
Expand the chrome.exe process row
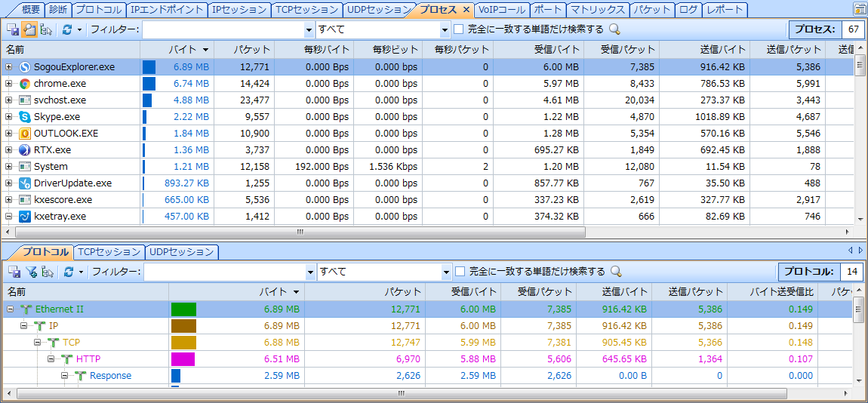point(9,84)
